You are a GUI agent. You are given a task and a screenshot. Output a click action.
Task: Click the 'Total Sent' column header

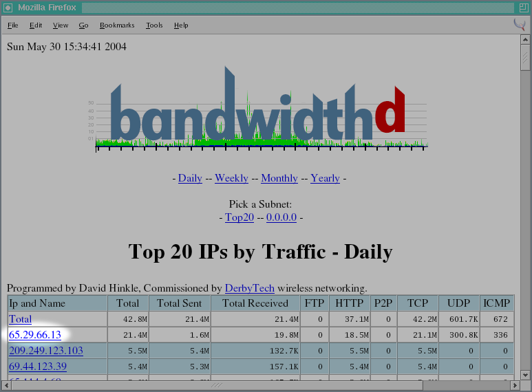(180, 303)
